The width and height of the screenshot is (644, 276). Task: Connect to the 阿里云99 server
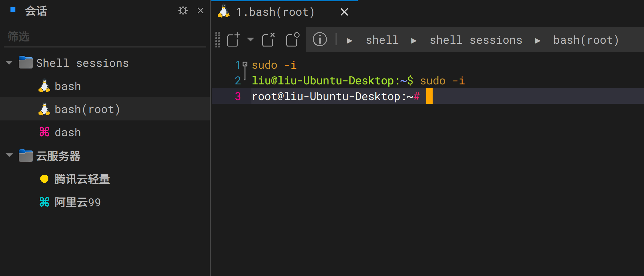click(x=78, y=202)
